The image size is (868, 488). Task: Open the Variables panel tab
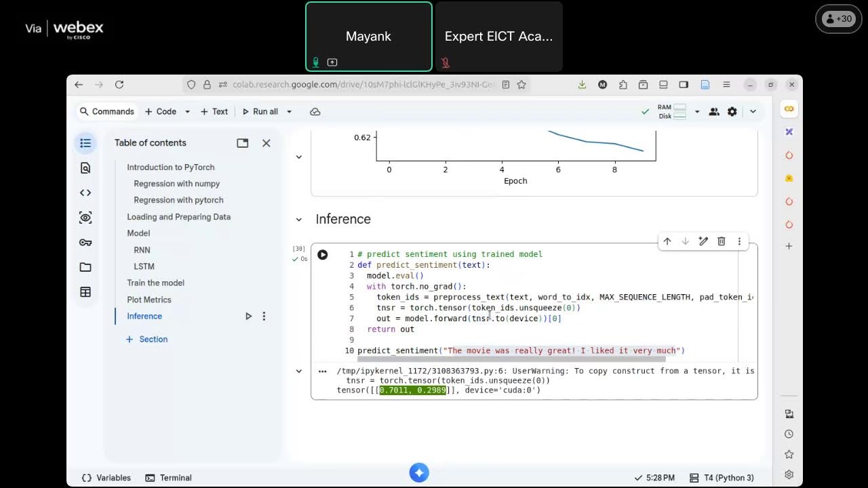(106, 478)
